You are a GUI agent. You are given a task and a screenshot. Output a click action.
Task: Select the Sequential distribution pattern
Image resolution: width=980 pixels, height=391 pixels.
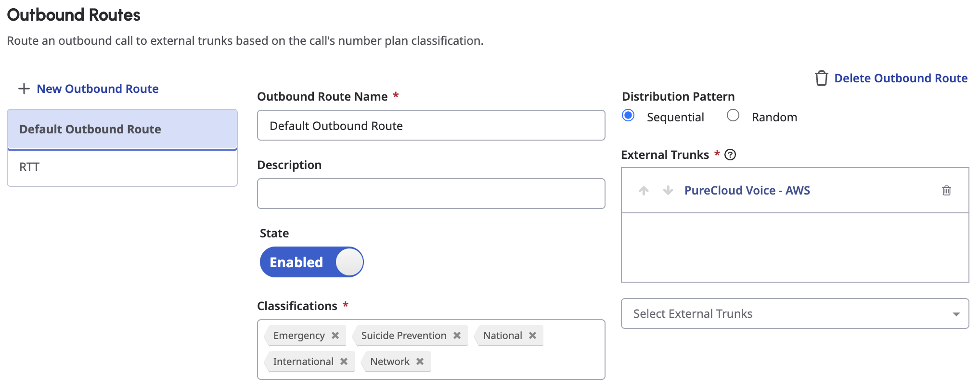tap(628, 116)
